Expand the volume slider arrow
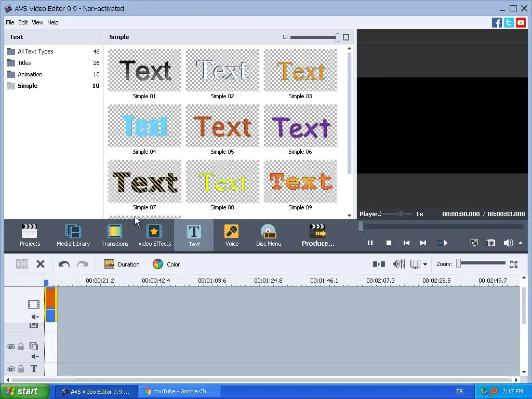The image size is (532, 399). pos(521,243)
